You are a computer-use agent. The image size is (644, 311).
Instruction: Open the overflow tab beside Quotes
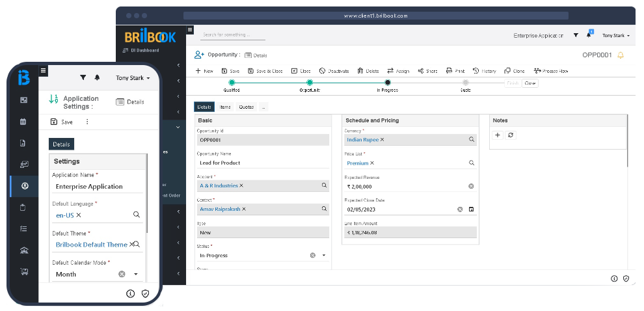coord(263,107)
